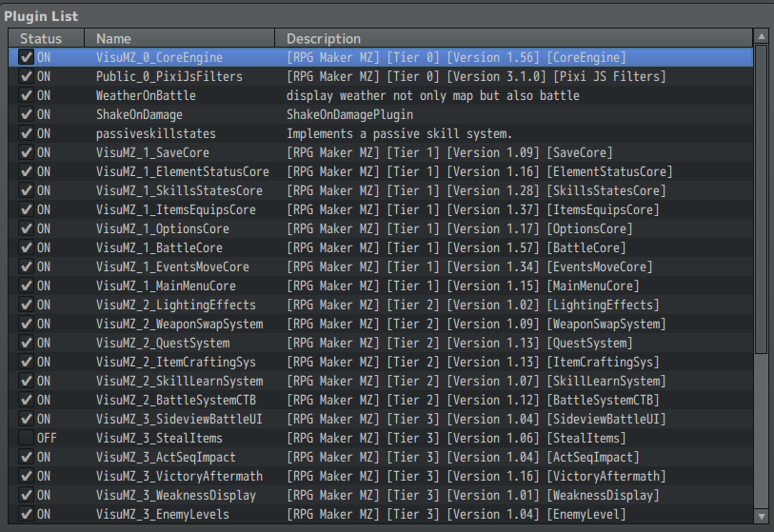The width and height of the screenshot is (774, 532).
Task: Click the scrollbar down arrow
Action: coord(761,517)
